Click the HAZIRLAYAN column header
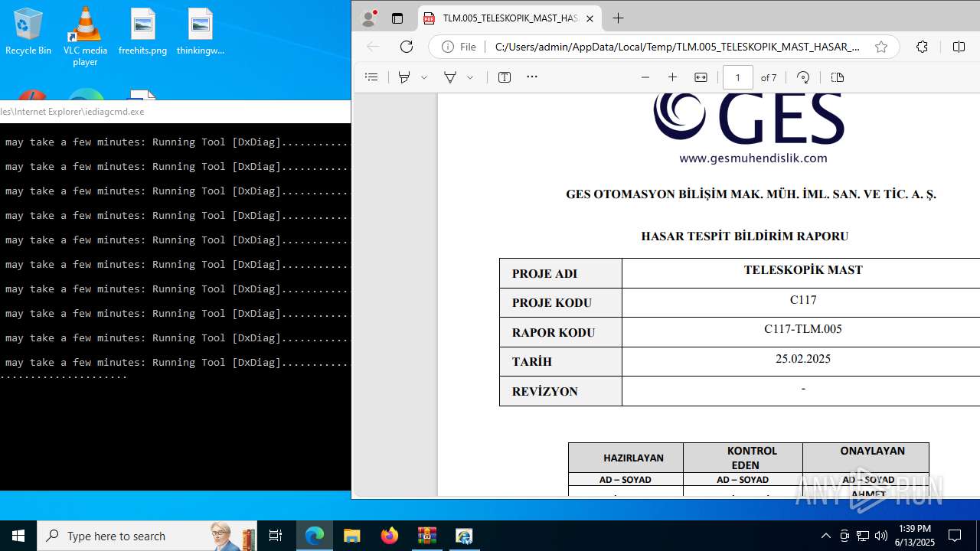Image resolution: width=980 pixels, height=551 pixels. coord(633,458)
